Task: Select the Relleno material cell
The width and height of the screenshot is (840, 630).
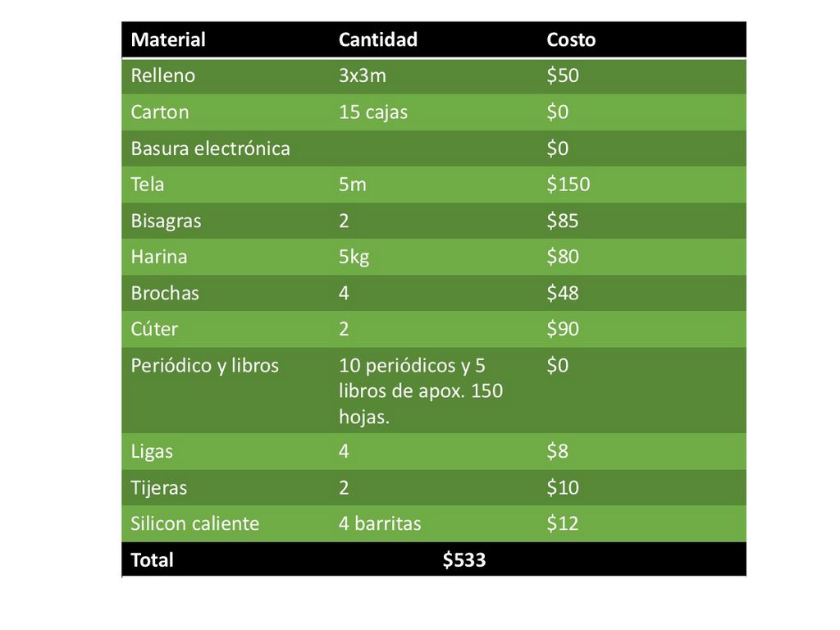Action: [163, 75]
